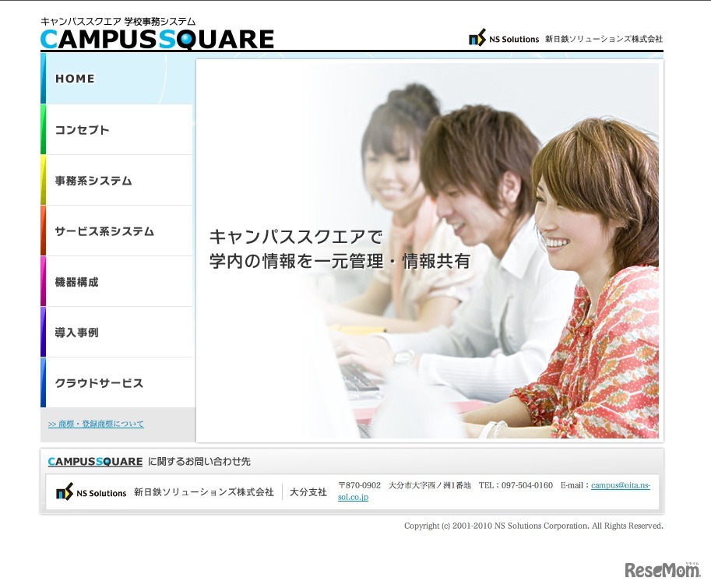Image resolution: width=711 pixels, height=588 pixels.
Task: Click the campus@oita.ns-sol.co.jp email link
Action: click(x=621, y=485)
